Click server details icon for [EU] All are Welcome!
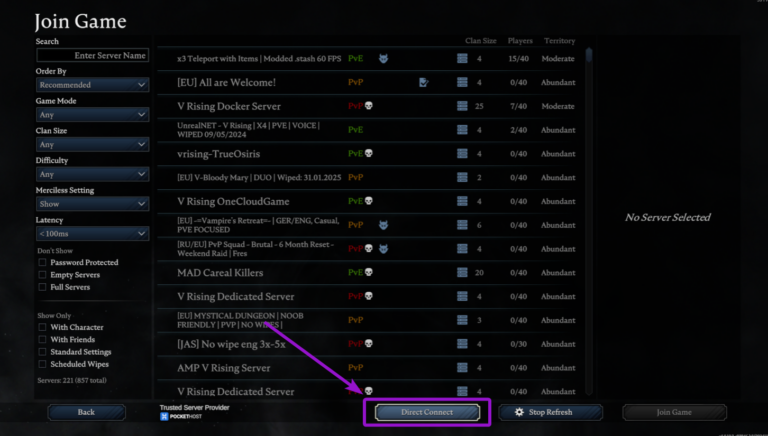The height and width of the screenshot is (436, 768). point(462,82)
